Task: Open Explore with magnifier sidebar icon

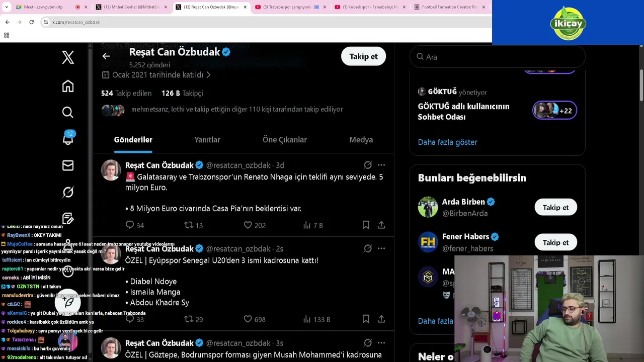Action: pyautogui.click(x=68, y=112)
